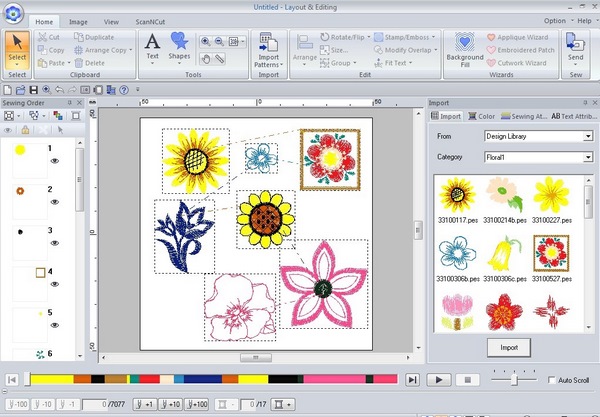Click Save disk icon in quick toolbar
The image size is (600, 417).
pos(34,90)
